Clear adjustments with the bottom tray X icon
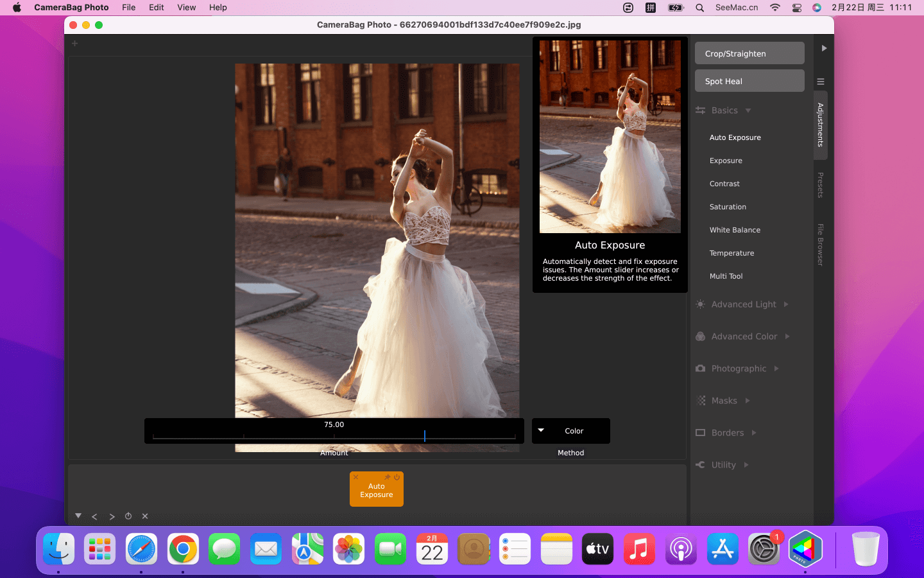 tap(145, 516)
